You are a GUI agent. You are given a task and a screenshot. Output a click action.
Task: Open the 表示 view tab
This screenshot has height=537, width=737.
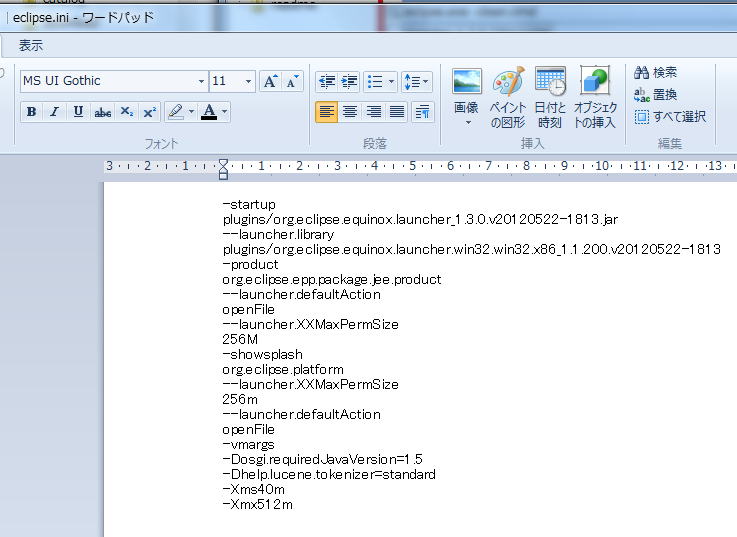[x=31, y=46]
